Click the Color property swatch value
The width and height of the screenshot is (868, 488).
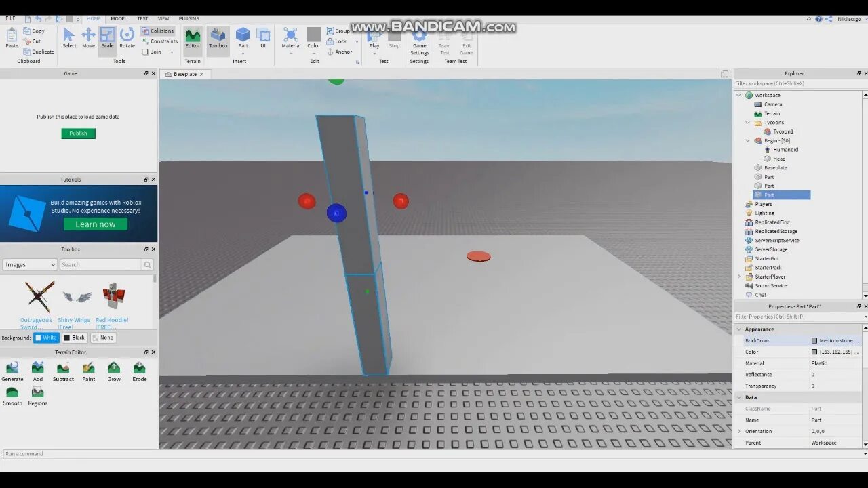coord(814,352)
